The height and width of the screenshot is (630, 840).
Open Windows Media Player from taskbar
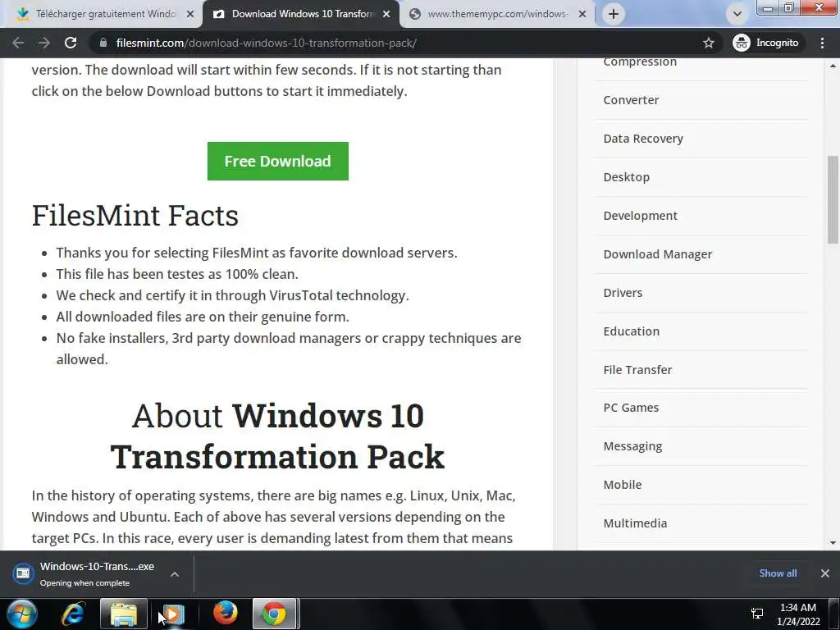point(173,614)
